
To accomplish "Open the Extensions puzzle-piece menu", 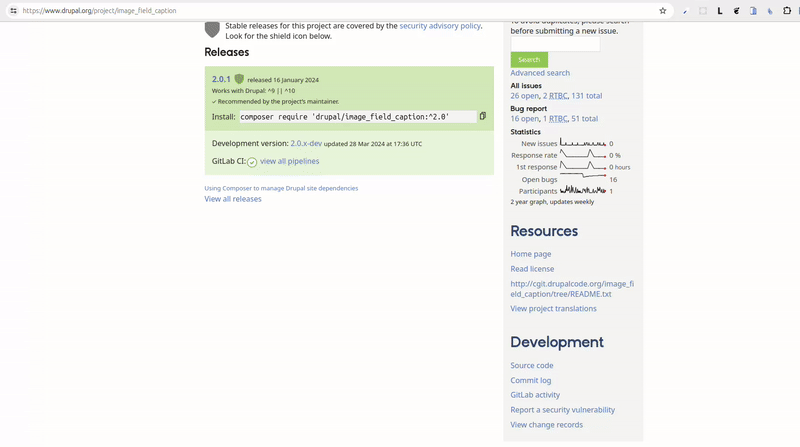I will 787,11.
